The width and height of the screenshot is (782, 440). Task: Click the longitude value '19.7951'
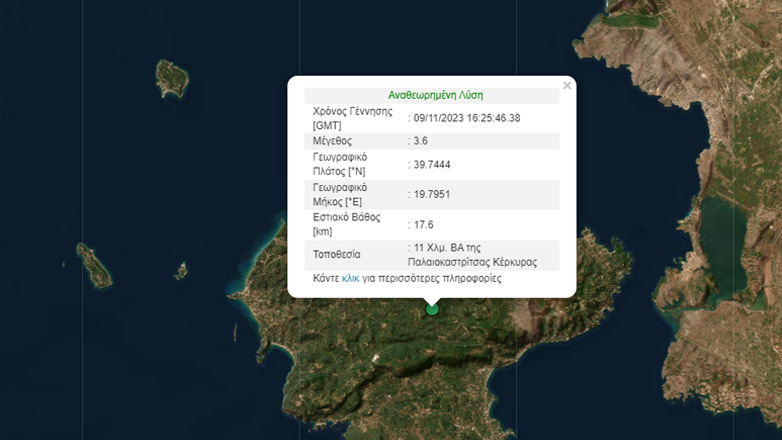(432, 195)
